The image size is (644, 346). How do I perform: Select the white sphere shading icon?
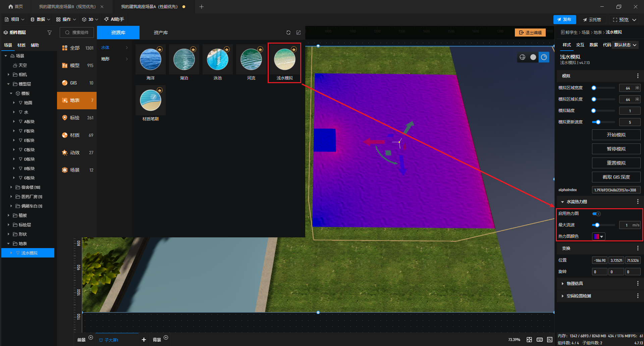click(x=533, y=57)
